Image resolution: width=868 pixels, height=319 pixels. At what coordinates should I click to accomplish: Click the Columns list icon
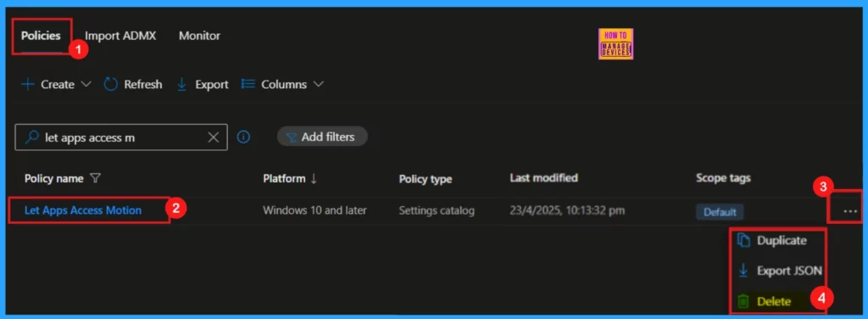(248, 84)
